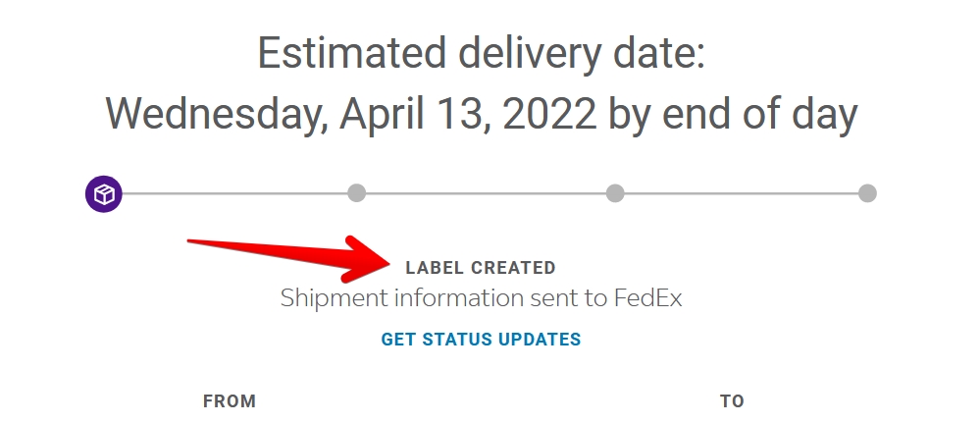The height and width of the screenshot is (423, 980).
Task: Click progress line between third and last dots
Action: click(741, 193)
